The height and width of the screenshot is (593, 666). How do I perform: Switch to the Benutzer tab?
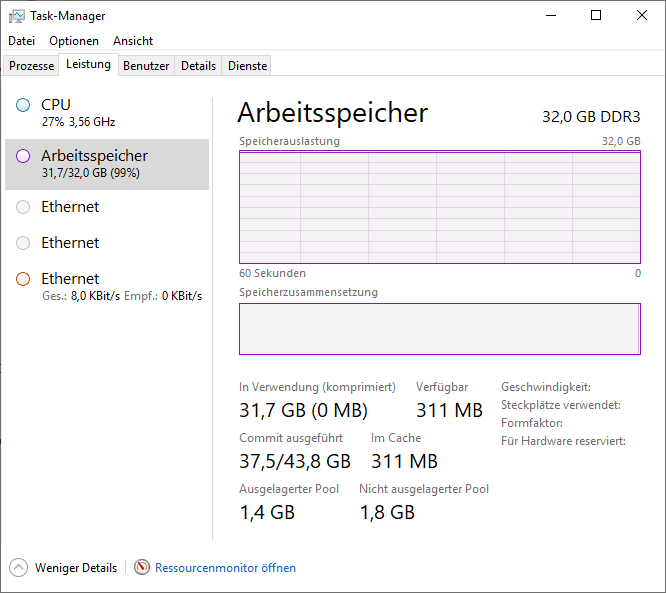coord(146,66)
